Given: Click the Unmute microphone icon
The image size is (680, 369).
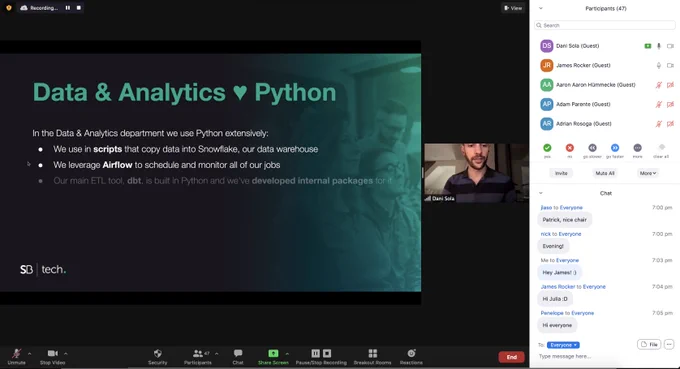Looking at the screenshot, I should click(x=16, y=353).
